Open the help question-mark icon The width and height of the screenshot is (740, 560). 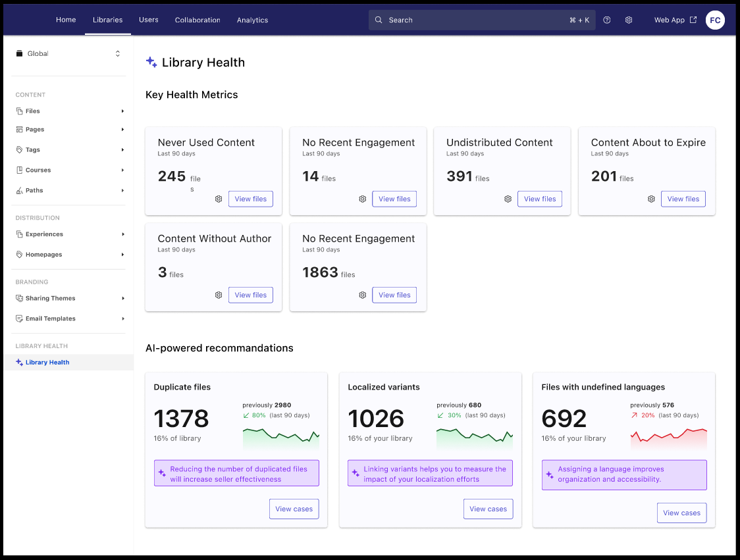[607, 20]
